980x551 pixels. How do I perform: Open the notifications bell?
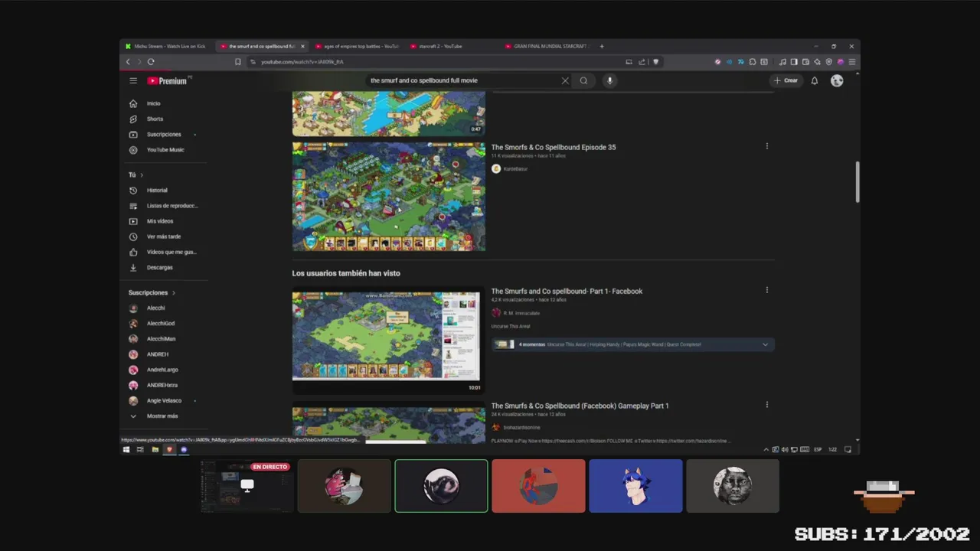click(x=815, y=80)
